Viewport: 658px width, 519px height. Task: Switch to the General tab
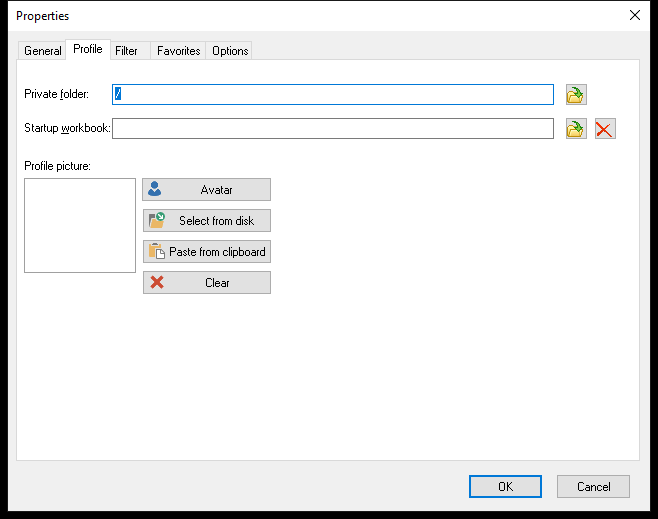(x=42, y=51)
